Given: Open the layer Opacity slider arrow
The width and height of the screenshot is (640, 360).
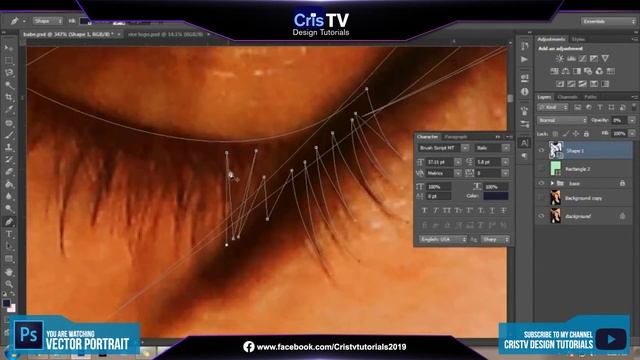Looking at the screenshot, I should click(x=632, y=120).
